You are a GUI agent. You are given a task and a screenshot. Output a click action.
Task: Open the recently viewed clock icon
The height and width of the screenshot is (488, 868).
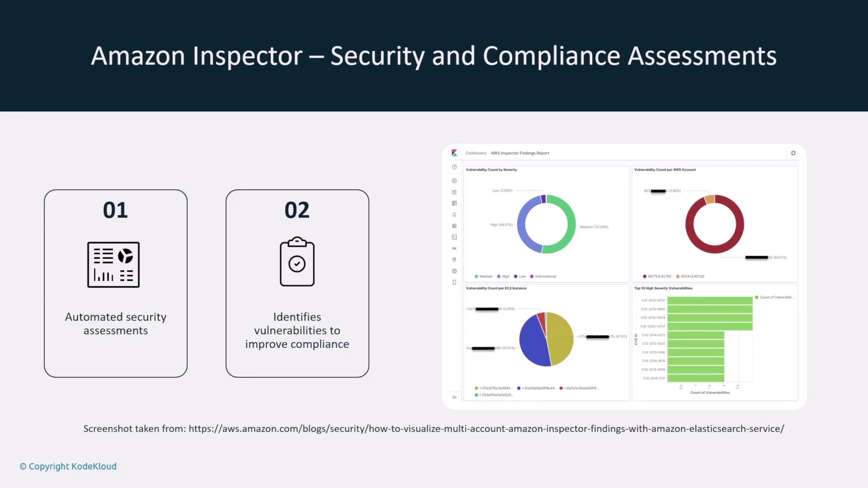[x=454, y=167]
